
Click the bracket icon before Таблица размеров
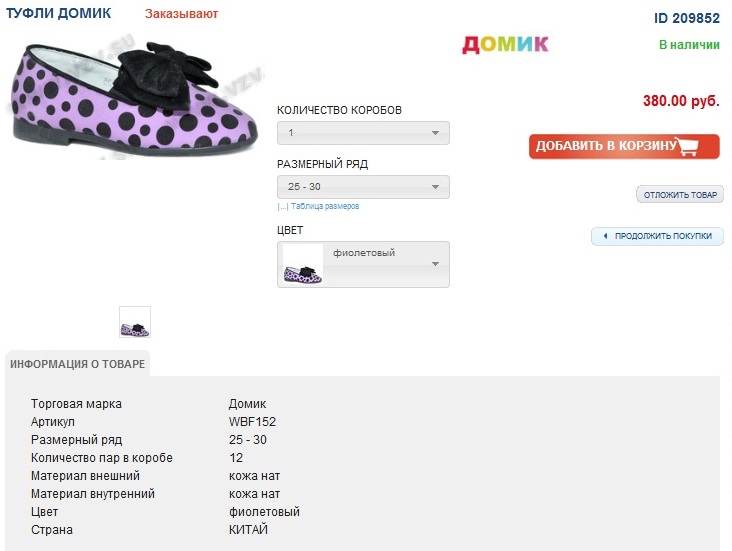[x=283, y=207]
